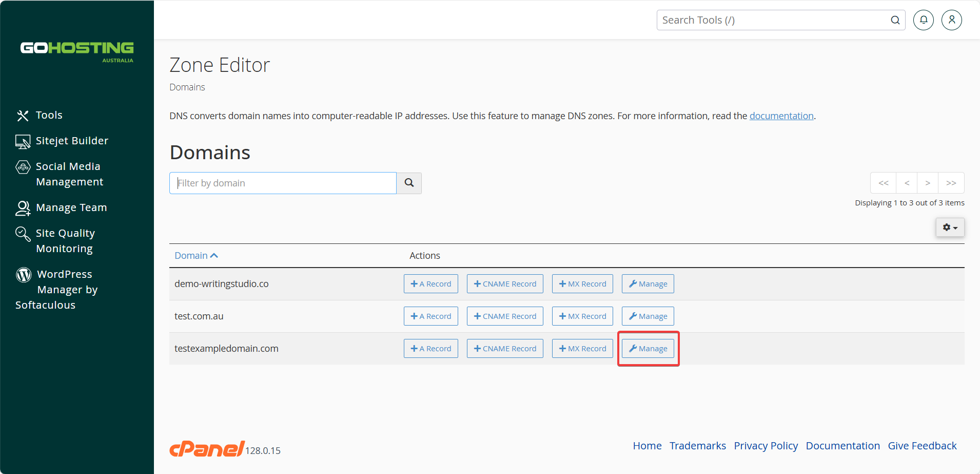Go to the last page of domains
The image size is (980, 474).
pyautogui.click(x=951, y=183)
